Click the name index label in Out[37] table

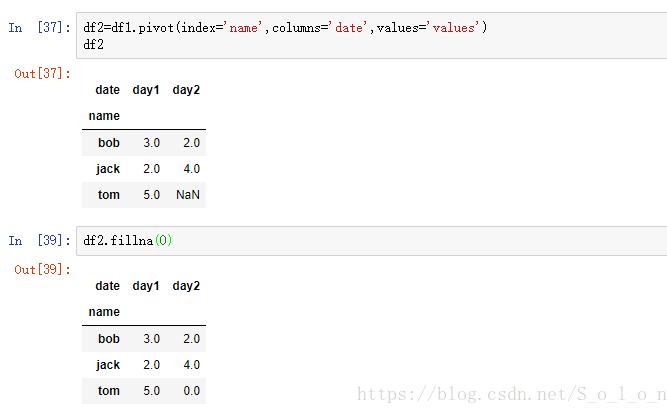pos(104,116)
